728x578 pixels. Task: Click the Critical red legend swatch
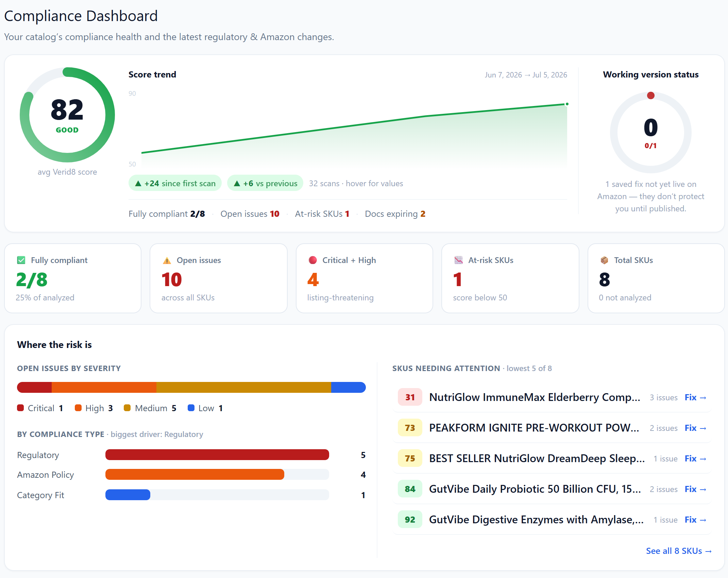click(x=20, y=408)
